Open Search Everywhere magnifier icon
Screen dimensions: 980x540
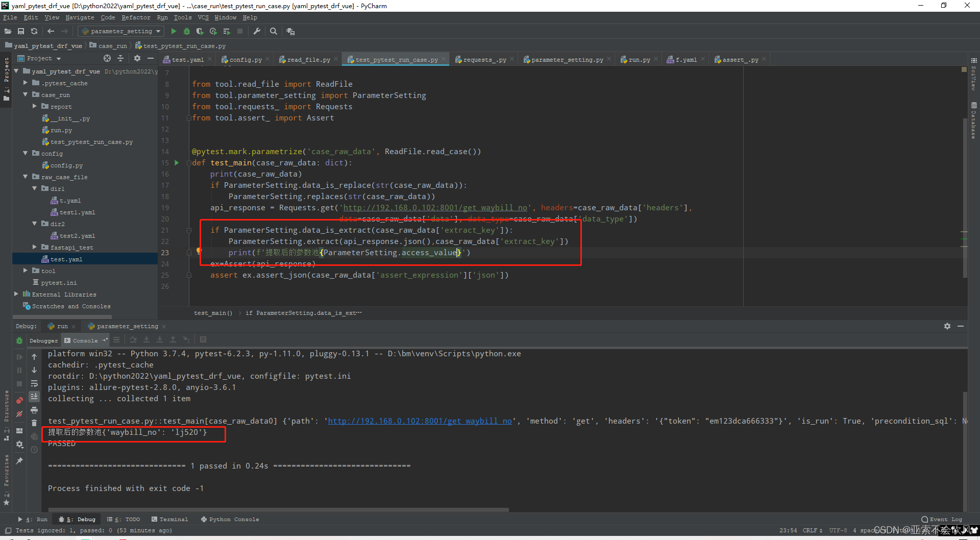[274, 31]
